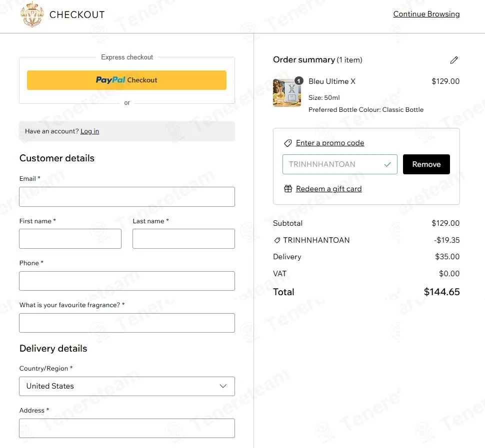
Task: Click the Size: 50ml text
Action: click(x=324, y=98)
